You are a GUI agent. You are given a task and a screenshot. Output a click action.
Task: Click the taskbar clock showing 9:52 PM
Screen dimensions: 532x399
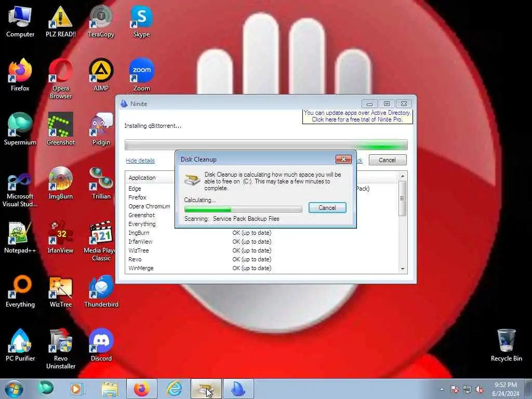pyautogui.click(x=506, y=389)
